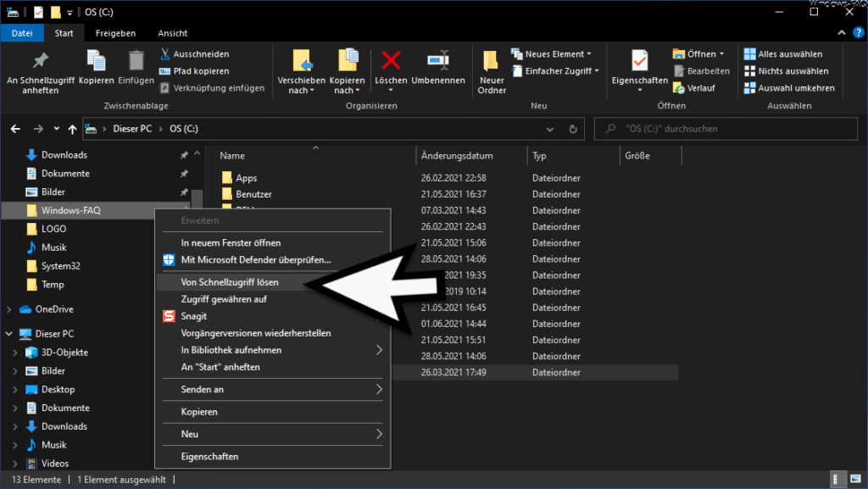The width and height of the screenshot is (868, 489).
Task: Select the Apps folder
Action: click(247, 178)
